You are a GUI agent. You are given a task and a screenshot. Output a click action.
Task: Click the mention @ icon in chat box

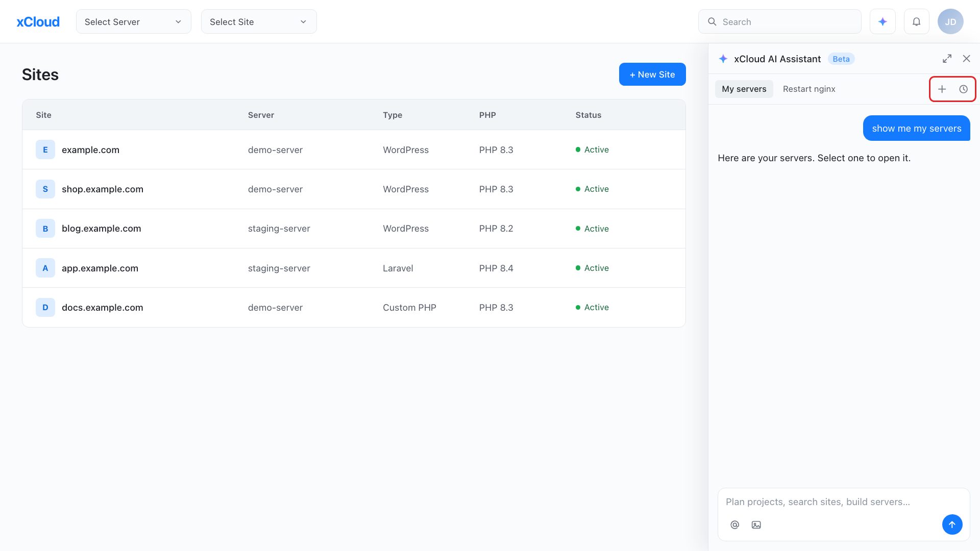[x=734, y=524]
